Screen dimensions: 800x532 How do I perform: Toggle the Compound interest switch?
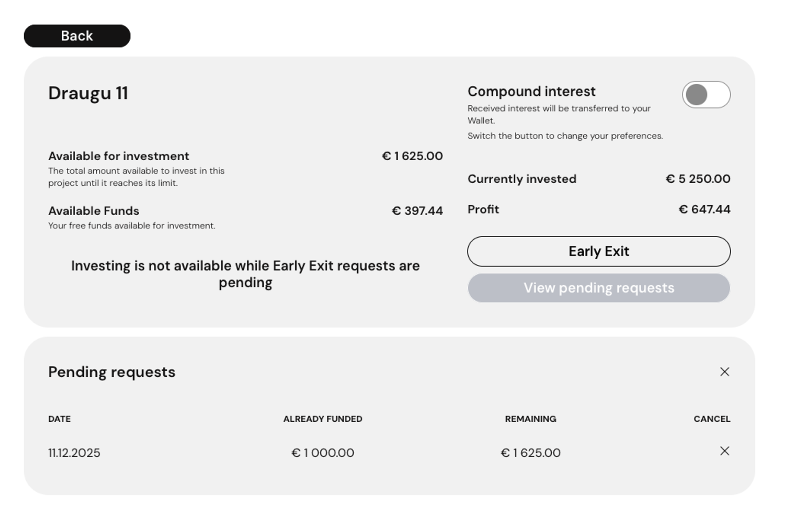(706, 95)
